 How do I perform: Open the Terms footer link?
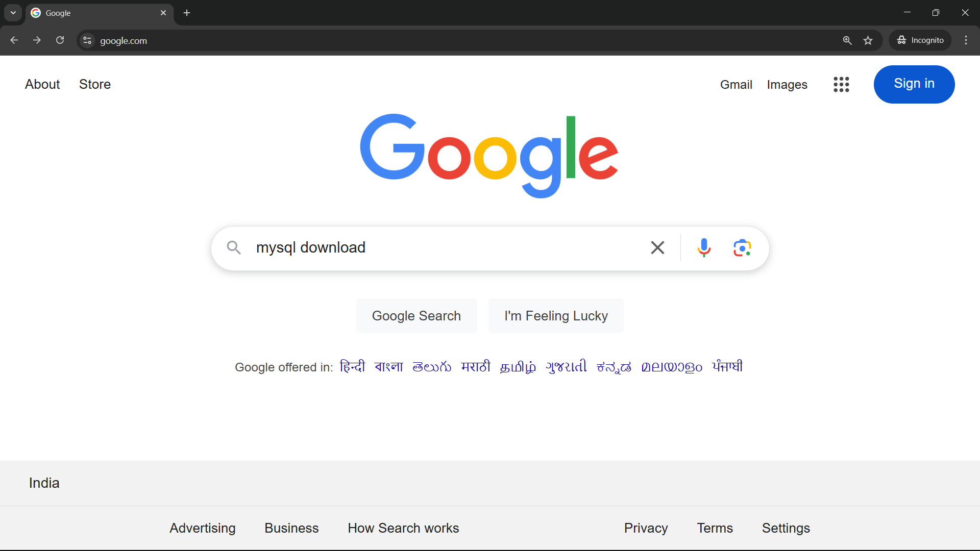tap(715, 528)
